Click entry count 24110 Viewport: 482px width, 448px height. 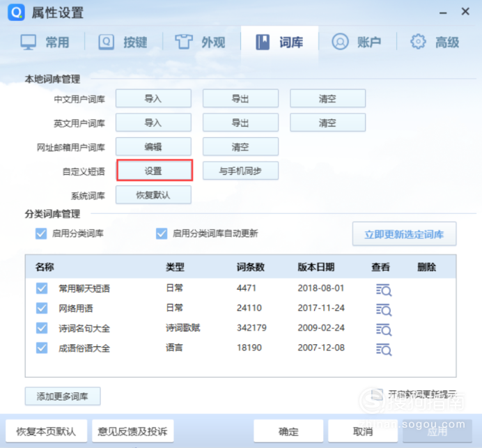click(x=249, y=308)
